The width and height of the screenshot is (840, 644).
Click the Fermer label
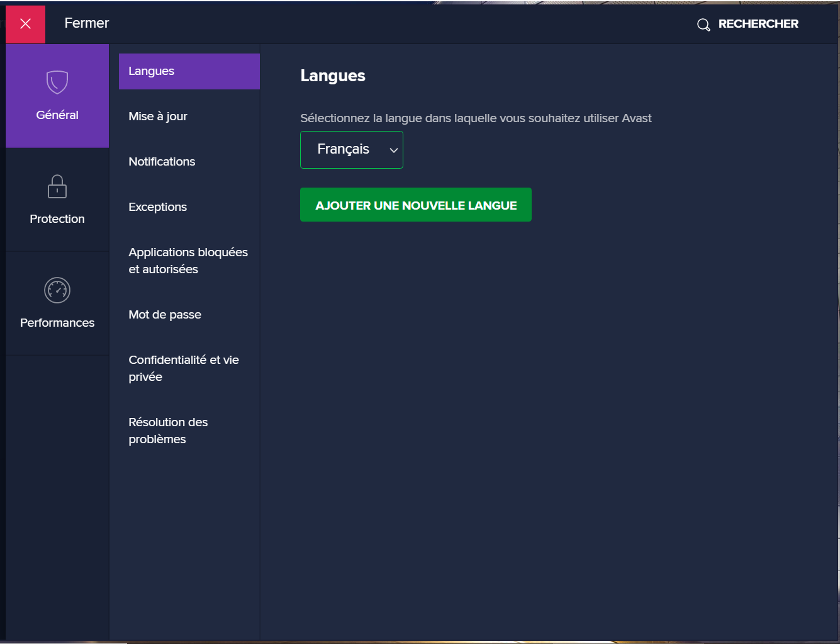pos(87,23)
